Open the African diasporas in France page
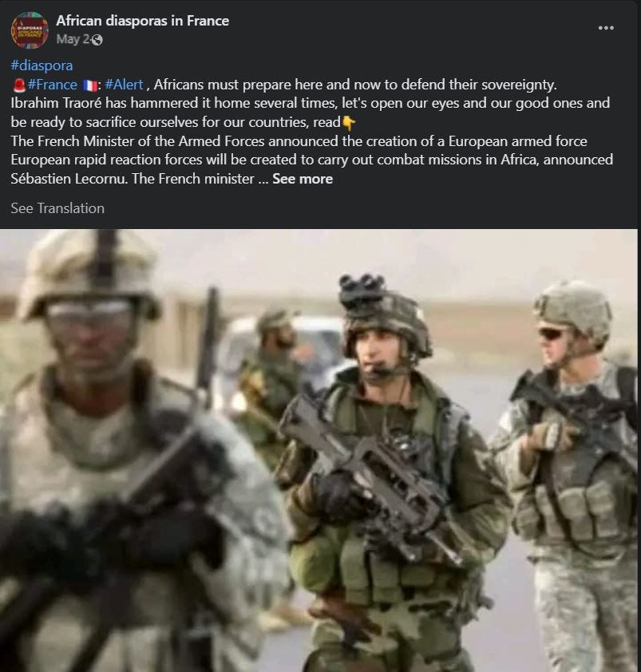The height and width of the screenshot is (672, 641). 142,21
